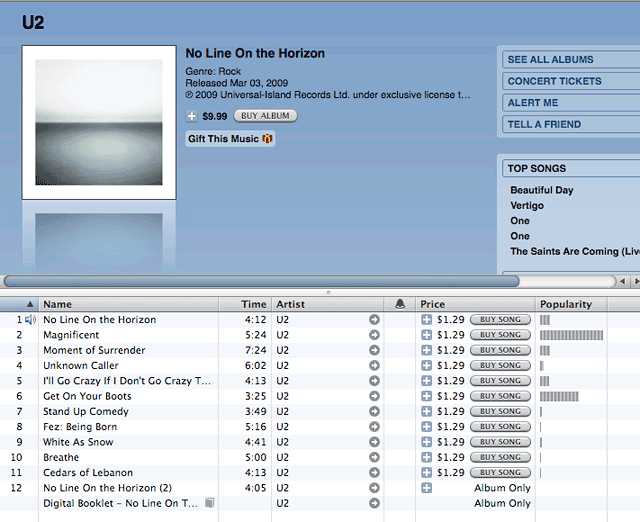640x522 pixels.
Task: Click the arrow icon in White As Snow row
Action: click(374, 442)
